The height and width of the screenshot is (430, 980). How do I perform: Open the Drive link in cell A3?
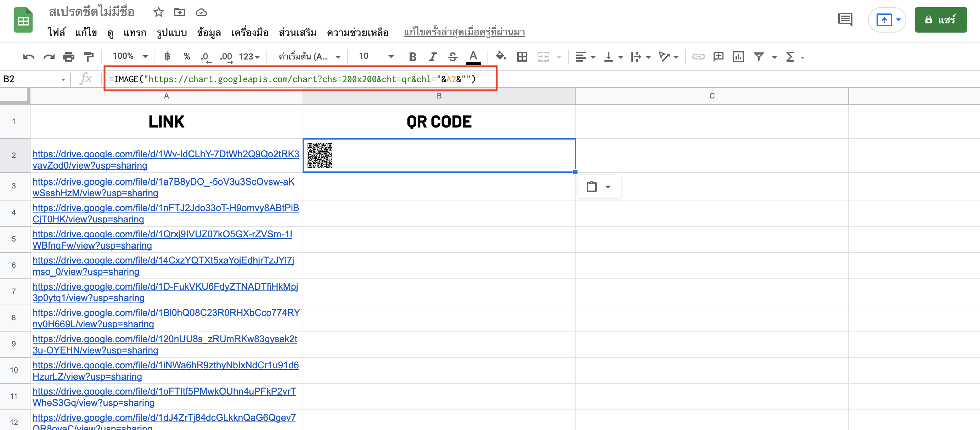(x=164, y=182)
